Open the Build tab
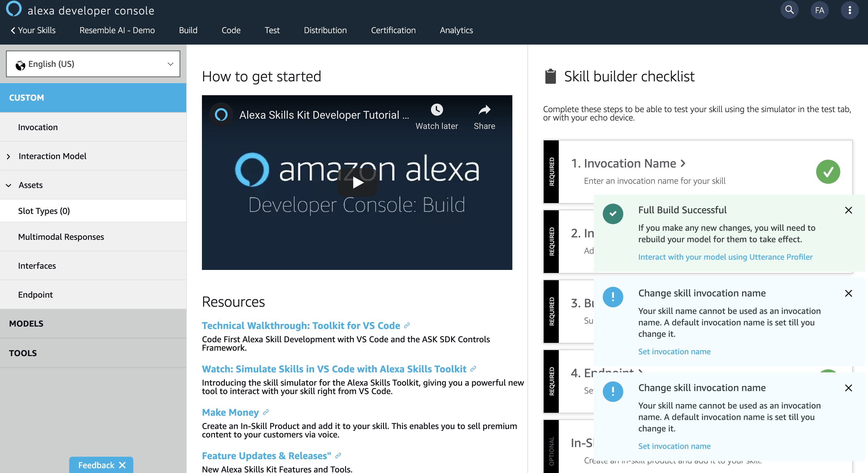The image size is (868, 473). 188,30
